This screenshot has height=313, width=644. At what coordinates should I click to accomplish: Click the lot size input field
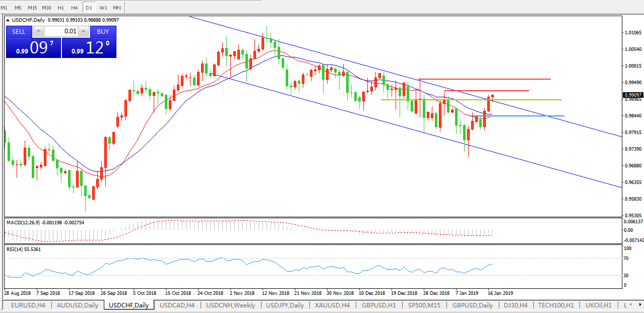pyautogui.click(x=61, y=31)
